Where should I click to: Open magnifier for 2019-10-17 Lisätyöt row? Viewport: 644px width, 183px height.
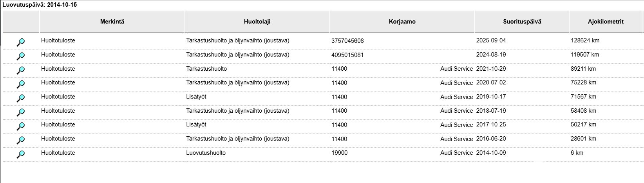21,98
